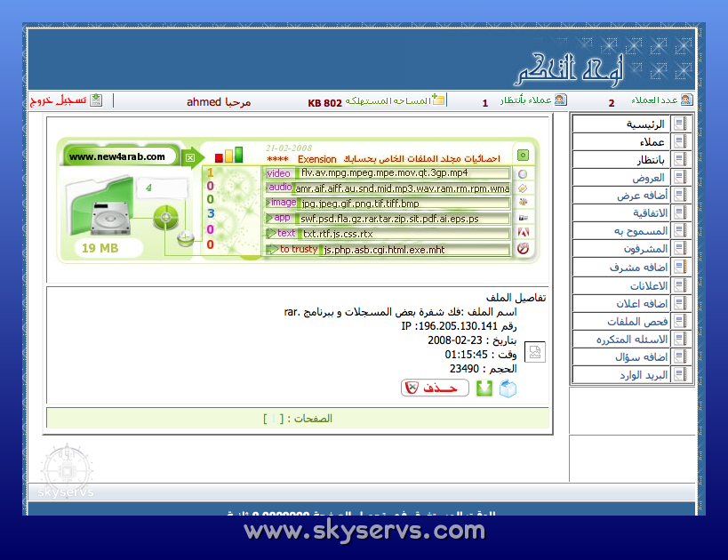Click the red-yellow-green bar chart indicator
The image size is (728, 560).
tap(229, 156)
